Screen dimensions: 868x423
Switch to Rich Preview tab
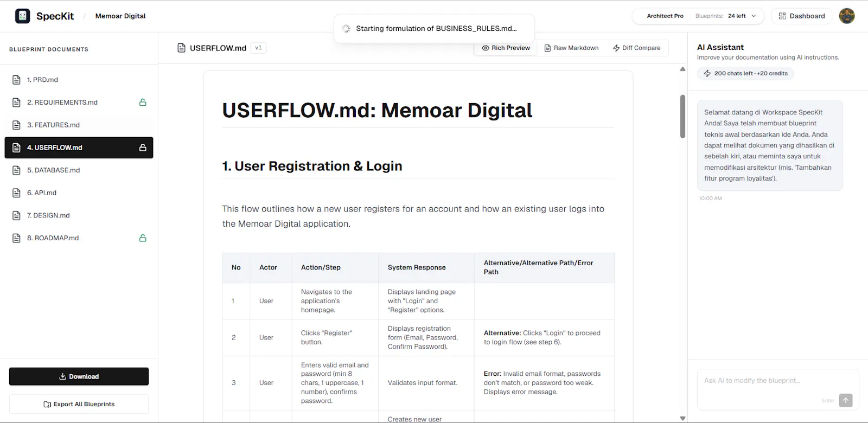click(506, 48)
